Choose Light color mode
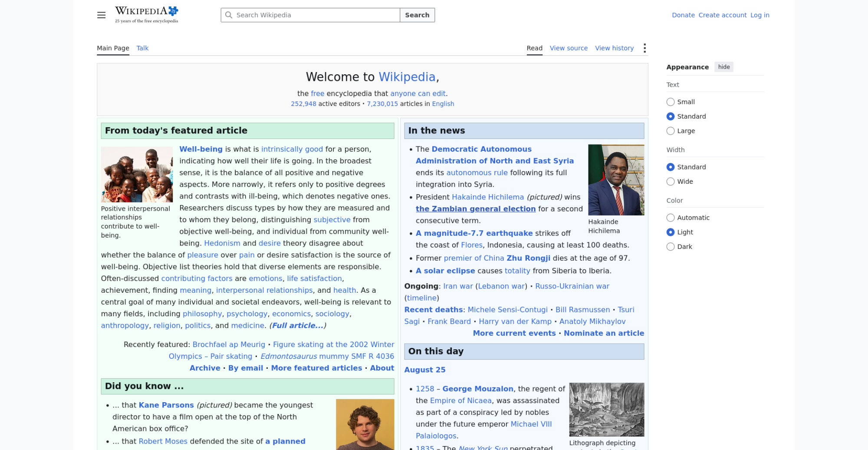The height and width of the screenshot is (450, 868). point(671,232)
